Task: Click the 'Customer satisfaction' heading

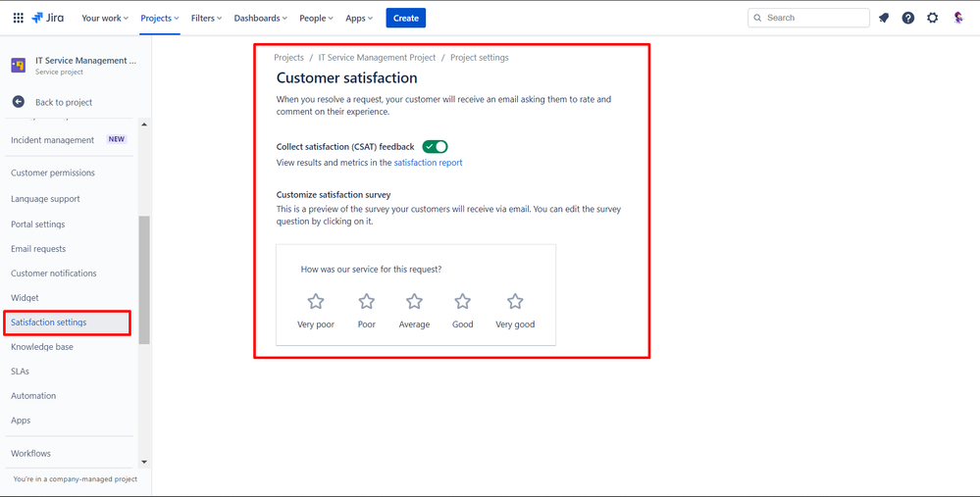Action: point(347,78)
